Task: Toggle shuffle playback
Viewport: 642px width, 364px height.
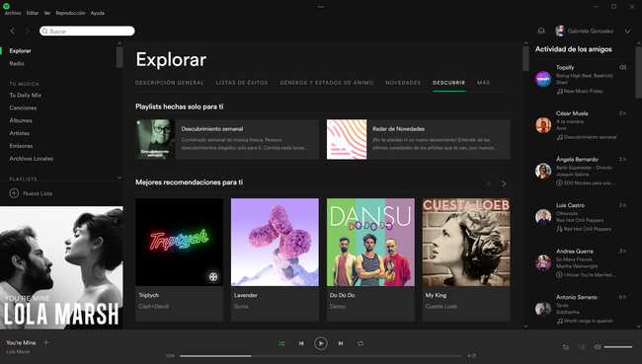Action: (x=281, y=343)
